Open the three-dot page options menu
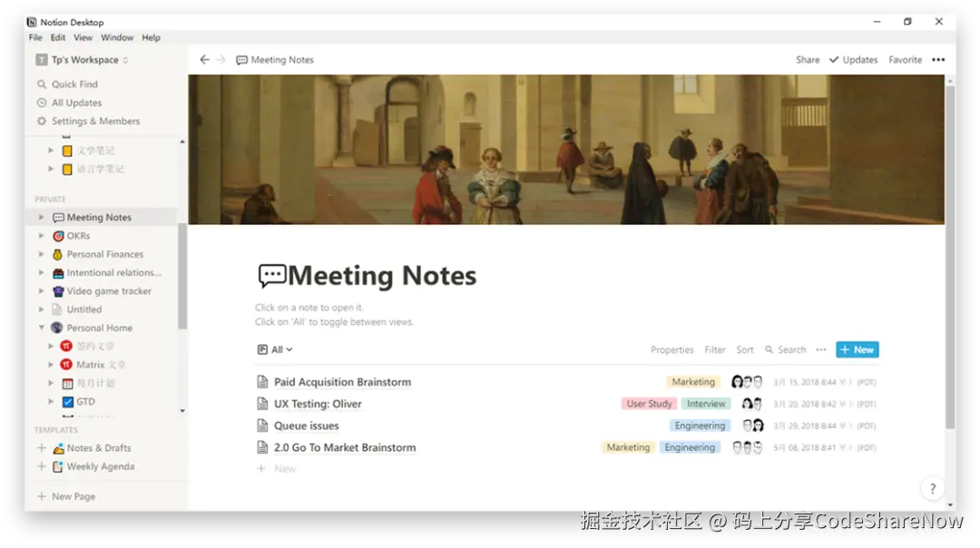Viewport: 980px width, 548px height. tap(938, 59)
